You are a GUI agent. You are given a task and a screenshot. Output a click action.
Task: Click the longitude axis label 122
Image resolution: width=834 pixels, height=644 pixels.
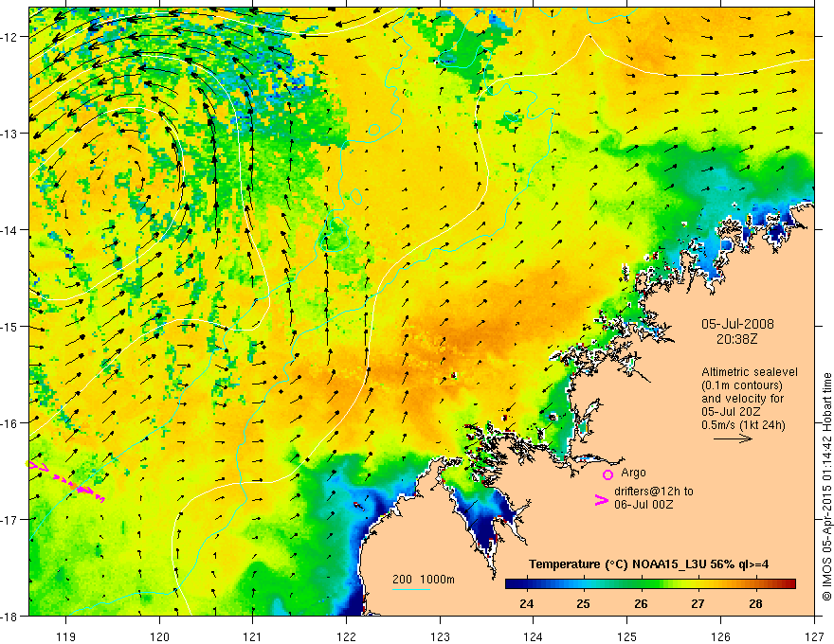tap(346, 636)
